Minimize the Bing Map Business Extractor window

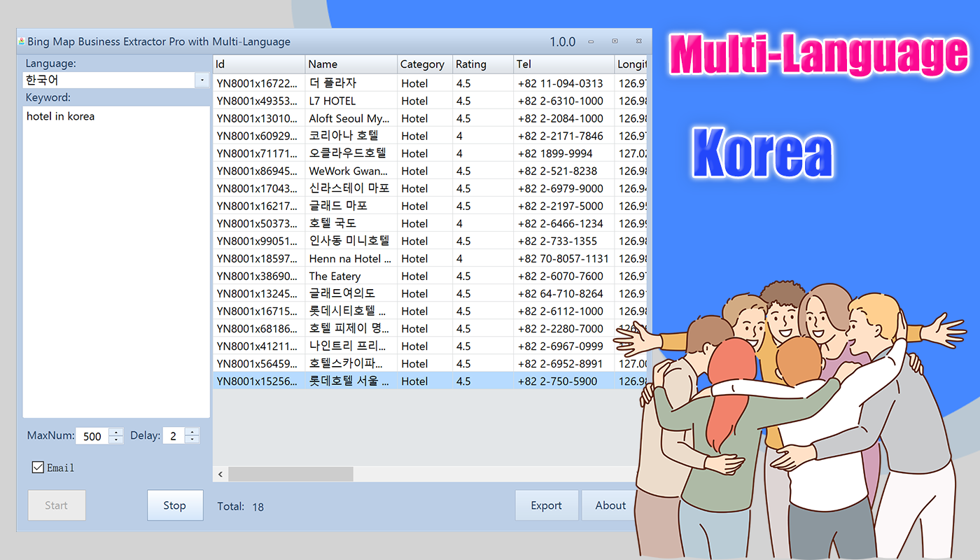591,41
